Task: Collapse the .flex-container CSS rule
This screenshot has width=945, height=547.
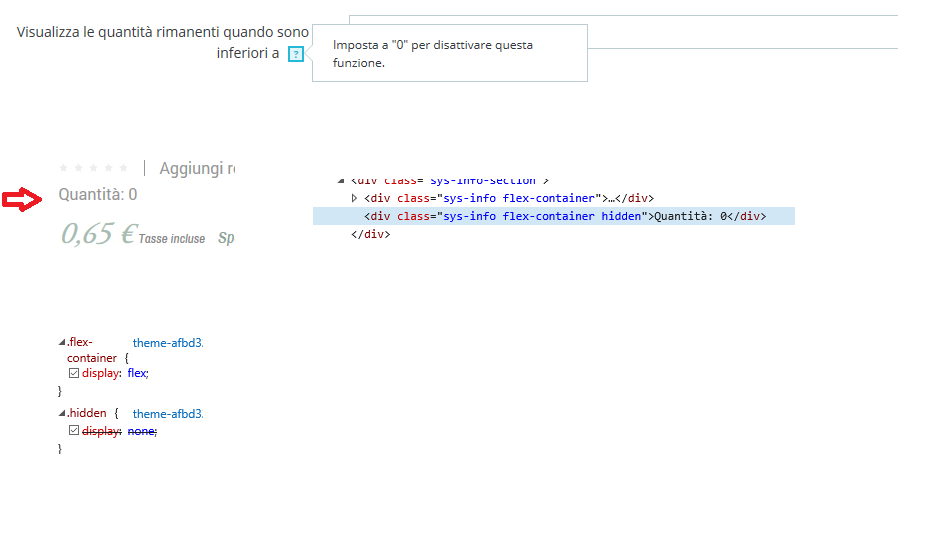Action: click(x=63, y=343)
